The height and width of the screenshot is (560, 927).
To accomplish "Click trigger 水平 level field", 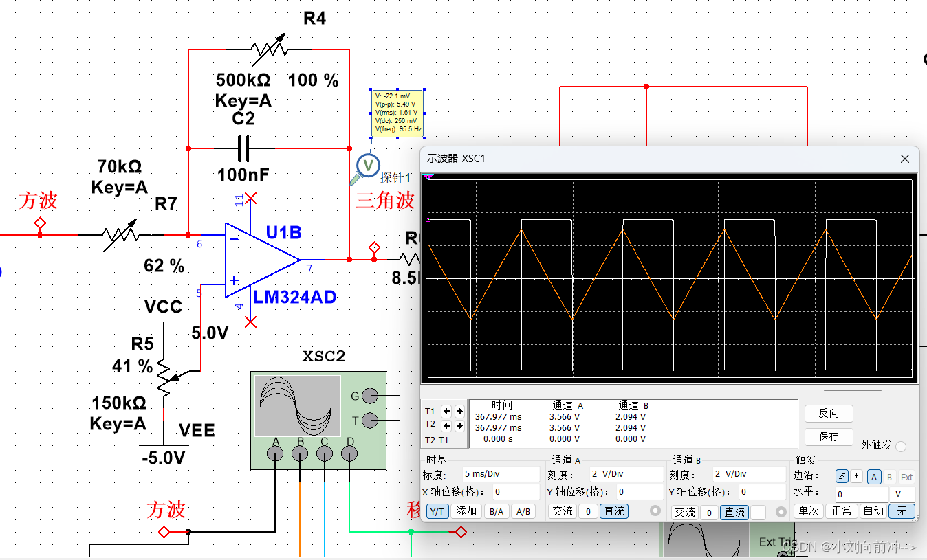I will [x=861, y=494].
